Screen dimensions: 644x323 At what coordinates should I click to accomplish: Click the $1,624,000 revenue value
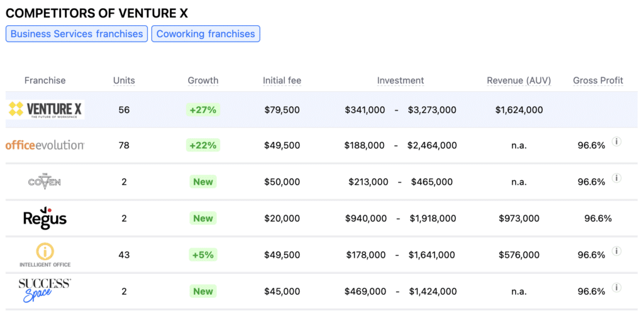(x=519, y=109)
